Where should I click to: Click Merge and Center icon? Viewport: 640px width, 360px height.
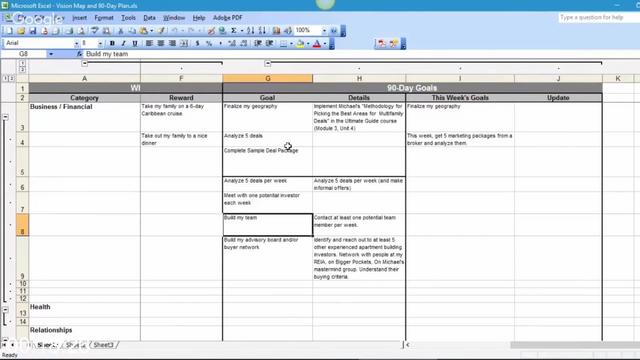[x=184, y=43]
